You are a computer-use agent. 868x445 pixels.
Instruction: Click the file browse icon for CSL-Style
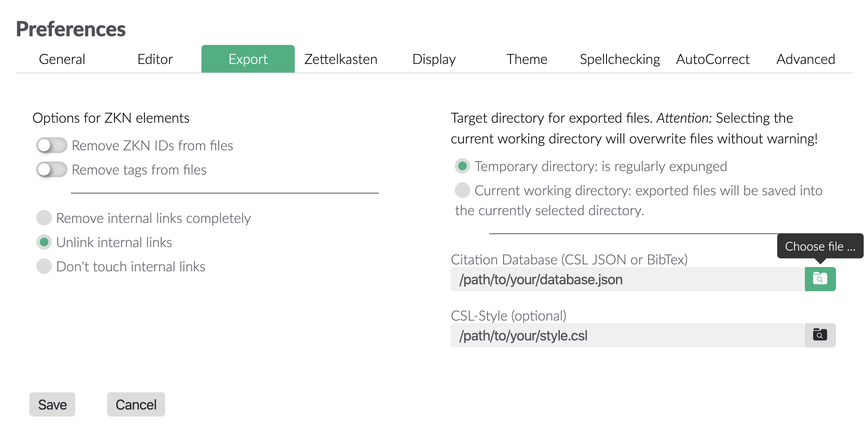pyautogui.click(x=820, y=334)
